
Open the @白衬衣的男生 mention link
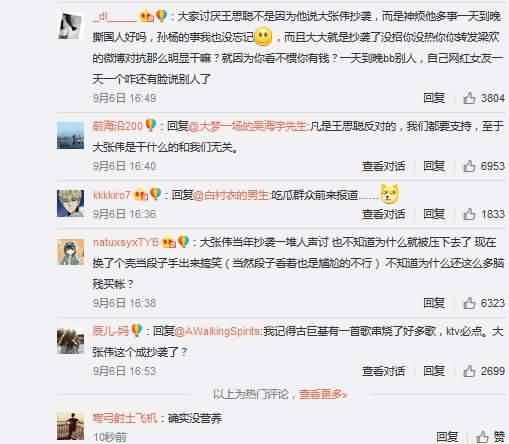pyautogui.click(x=231, y=195)
